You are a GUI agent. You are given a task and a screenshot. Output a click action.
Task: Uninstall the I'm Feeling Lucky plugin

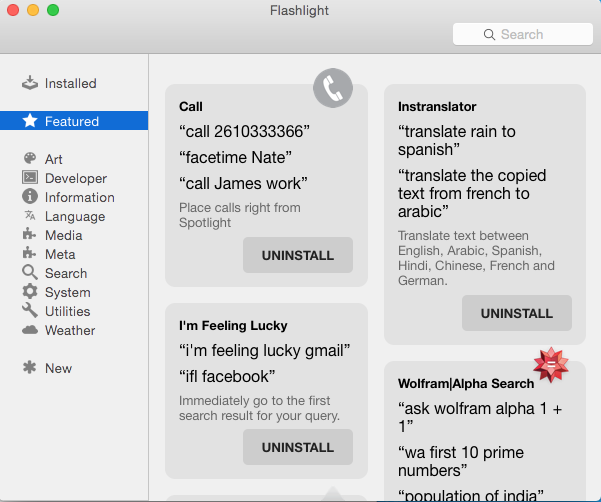click(x=298, y=447)
